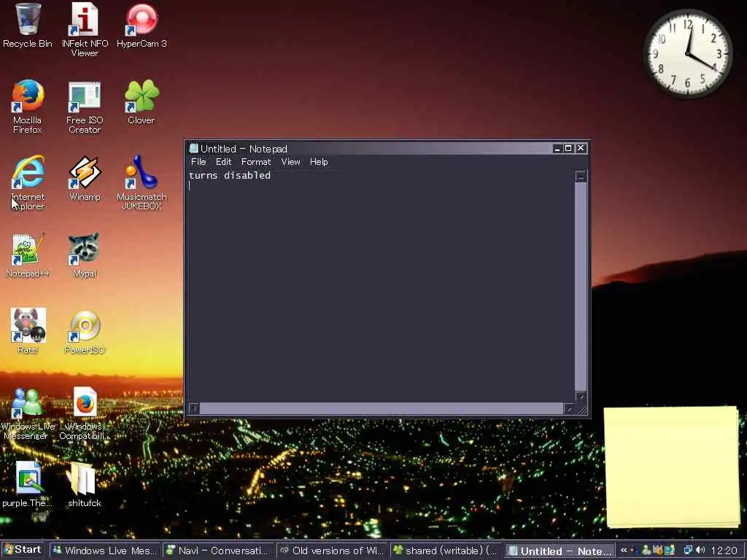Click the yellow sticky note gadget
The height and width of the screenshot is (560, 747).
pyautogui.click(x=672, y=467)
